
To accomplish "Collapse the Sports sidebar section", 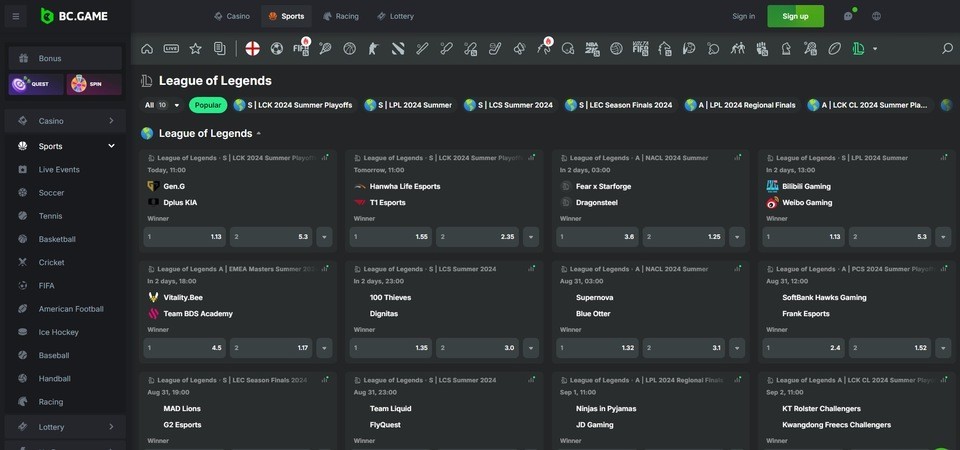I will tap(111, 146).
